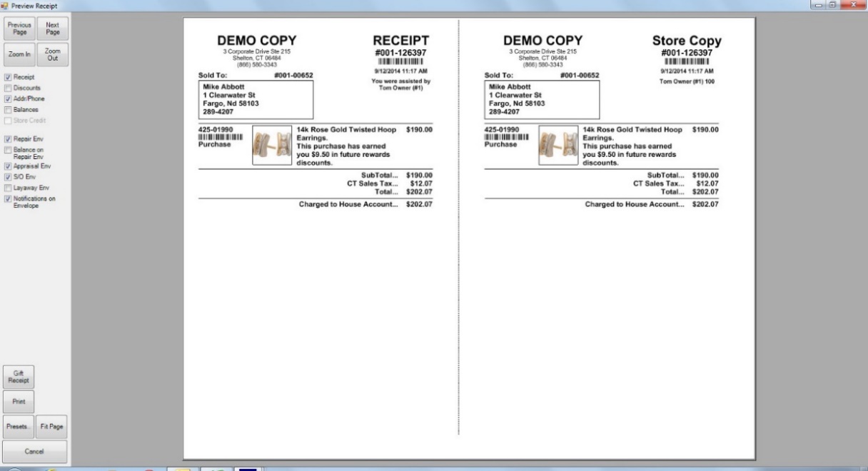Click the earrings thumbnail on customer receipt
Image resolution: width=868 pixels, height=471 pixels.
(x=273, y=146)
